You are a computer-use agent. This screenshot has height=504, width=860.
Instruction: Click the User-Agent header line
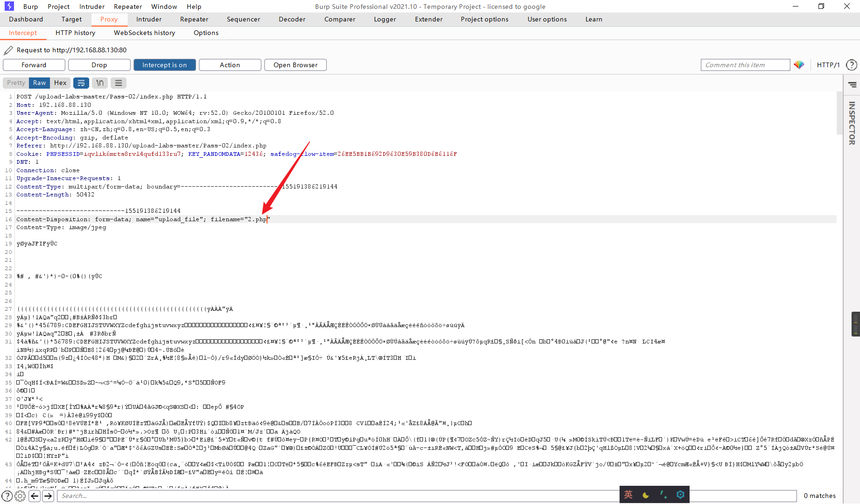pos(175,113)
